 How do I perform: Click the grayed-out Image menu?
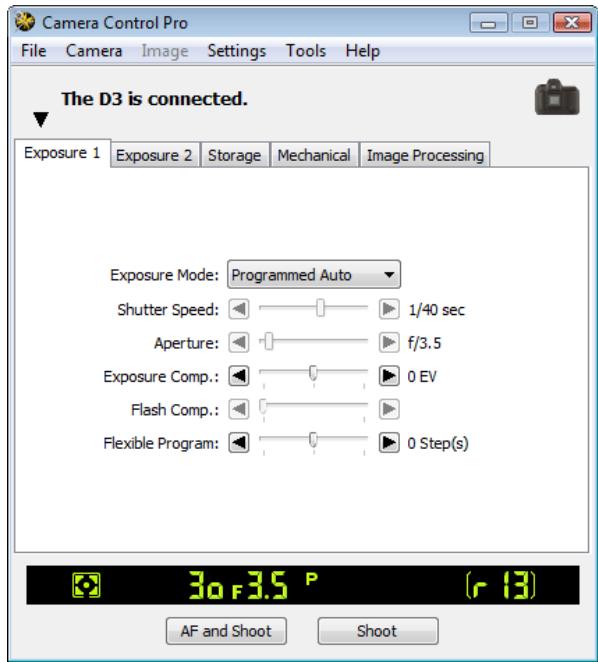click(x=165, y=51)
